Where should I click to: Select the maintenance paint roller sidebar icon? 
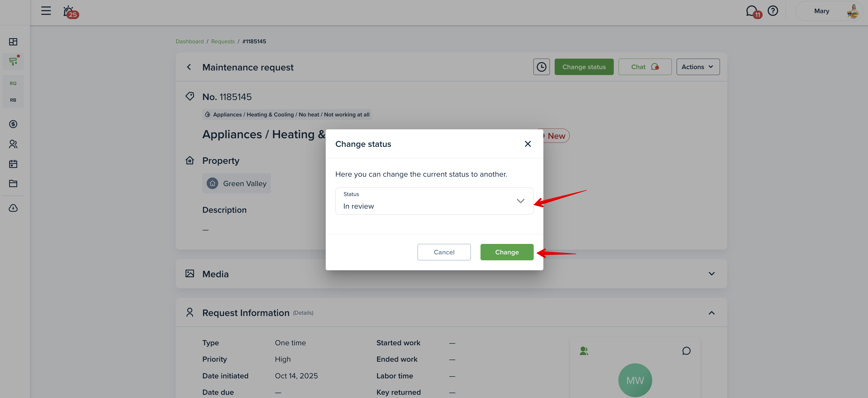click(13, 61)
